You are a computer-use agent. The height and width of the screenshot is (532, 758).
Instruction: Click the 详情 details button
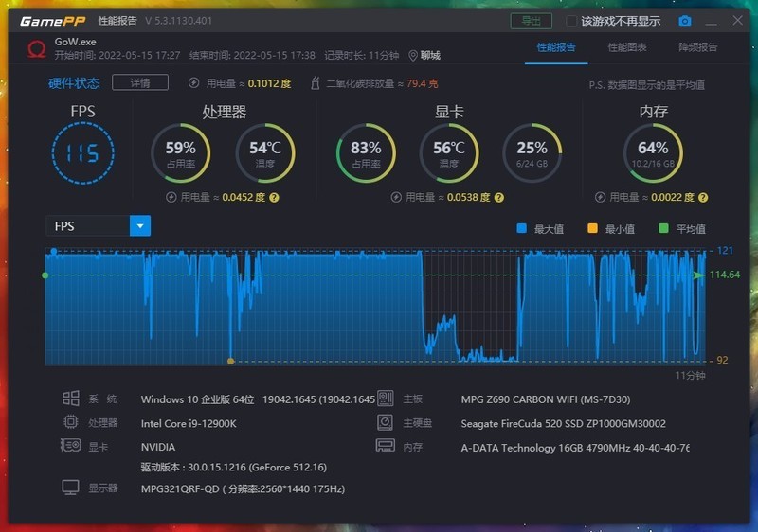[140, 82]
